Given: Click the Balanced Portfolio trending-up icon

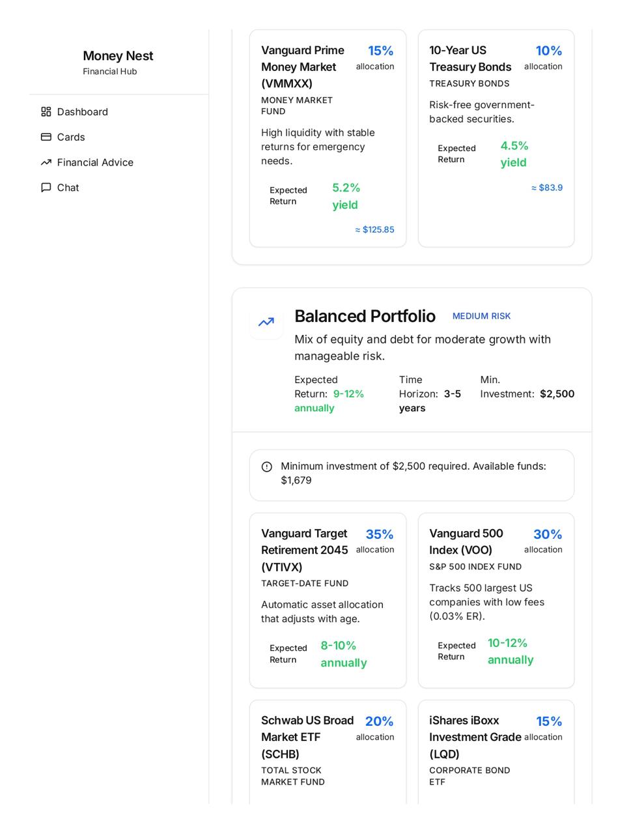Looking at the screenshot, I should click(x=266, y=323).
